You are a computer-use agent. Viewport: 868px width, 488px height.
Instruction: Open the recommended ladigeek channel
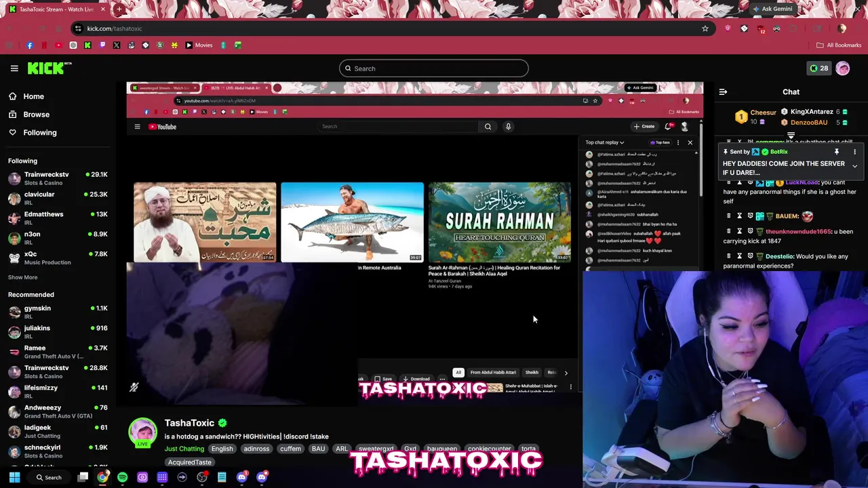[58, 431]
